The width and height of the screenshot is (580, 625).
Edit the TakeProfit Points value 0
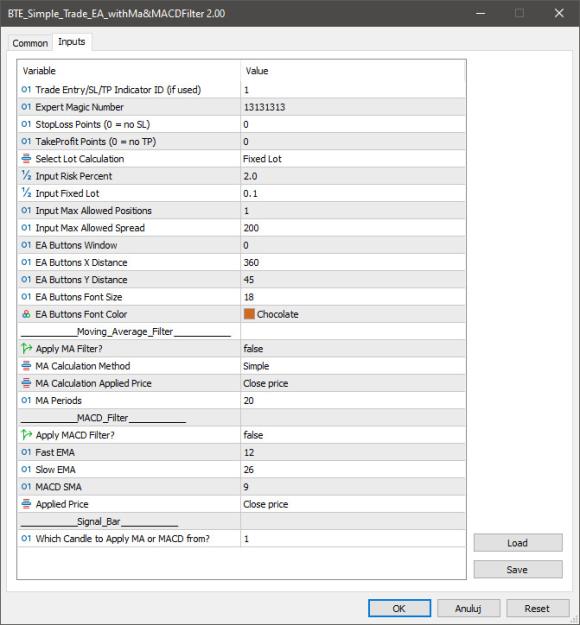tap(353, 142)
